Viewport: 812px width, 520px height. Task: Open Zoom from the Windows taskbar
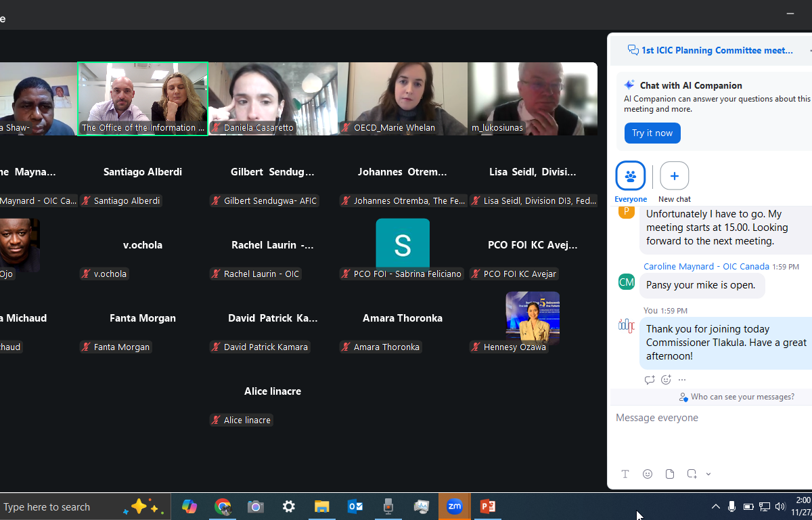pyautogui.click(x=454, y=506)
